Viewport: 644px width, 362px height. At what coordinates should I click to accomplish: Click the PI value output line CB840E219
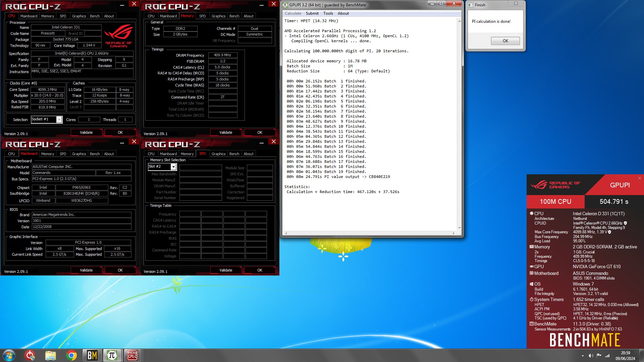(x=338, y=177)
